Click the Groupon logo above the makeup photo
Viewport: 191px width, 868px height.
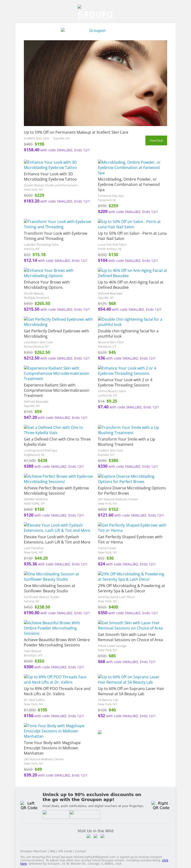click(95, 30)
